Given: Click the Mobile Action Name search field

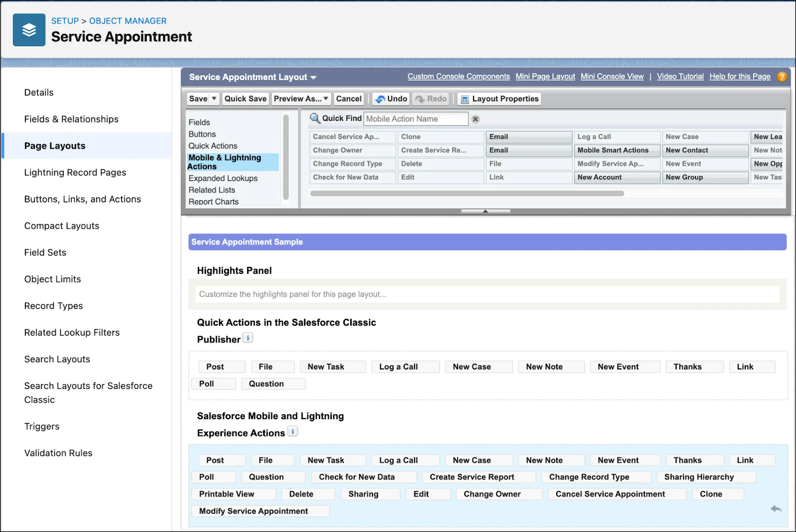Looking at the screenshot, I should (416, 119).
